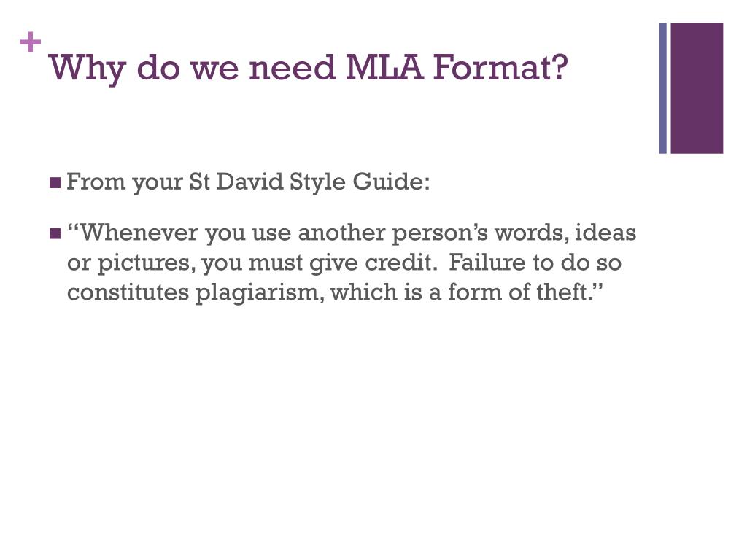The image size is (747, 560).
Task: Click the word 'MLA' in the title
Action: tap(384, 67)
